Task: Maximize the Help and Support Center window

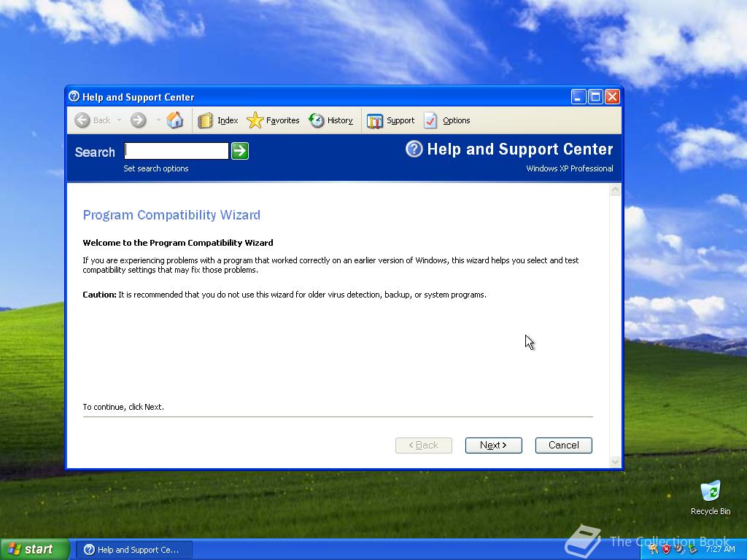Action: coord(595,97)
